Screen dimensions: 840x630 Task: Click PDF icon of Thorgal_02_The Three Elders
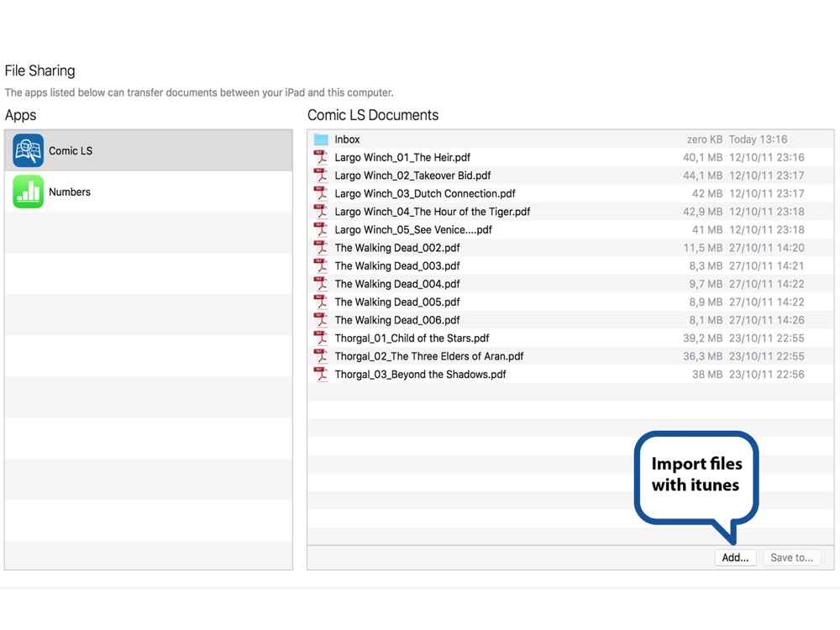tap(320, 356)
